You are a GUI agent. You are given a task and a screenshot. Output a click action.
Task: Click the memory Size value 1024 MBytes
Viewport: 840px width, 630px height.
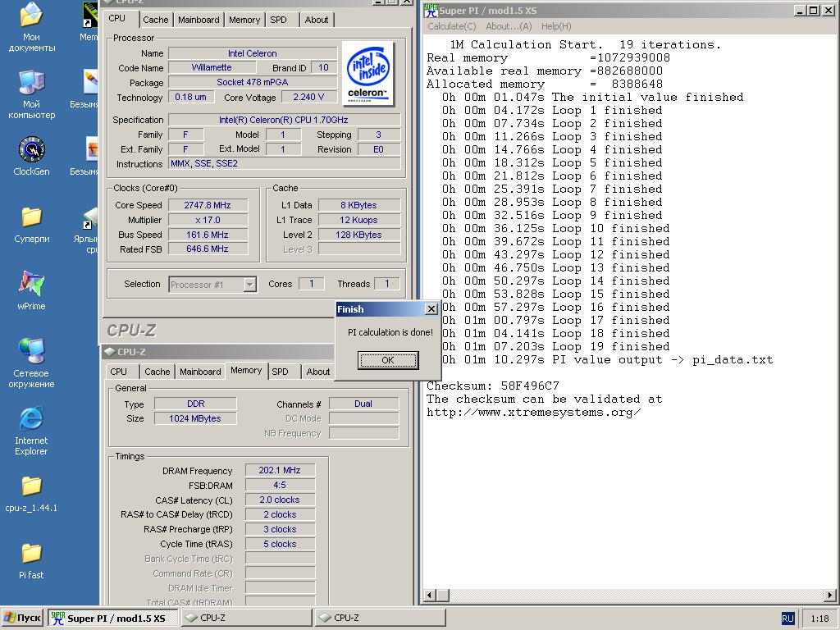tap(195, 418)
